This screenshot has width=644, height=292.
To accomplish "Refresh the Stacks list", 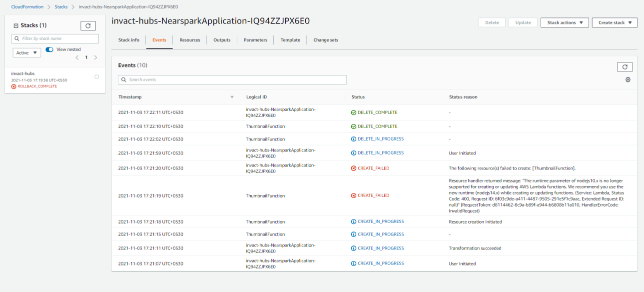I will tap(88, 25).
